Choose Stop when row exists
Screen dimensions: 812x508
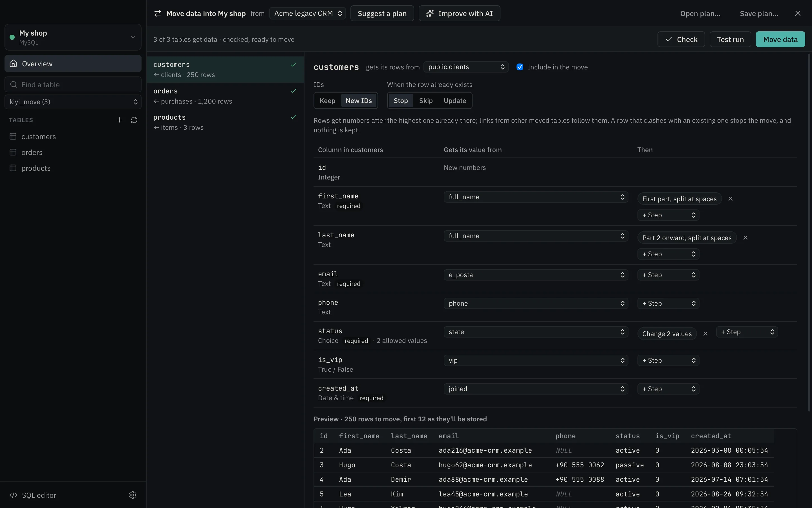[x=401, y=100]
